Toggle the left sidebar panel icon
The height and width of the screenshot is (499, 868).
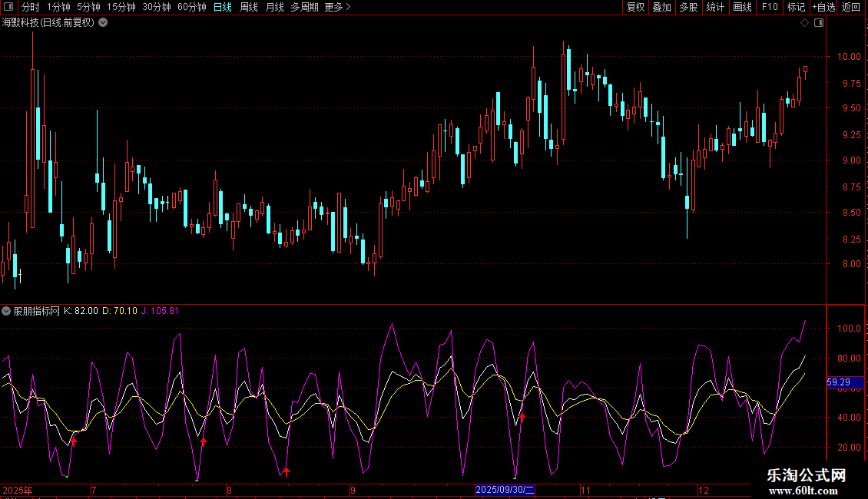pyautogui.click(x=8, y=7)
